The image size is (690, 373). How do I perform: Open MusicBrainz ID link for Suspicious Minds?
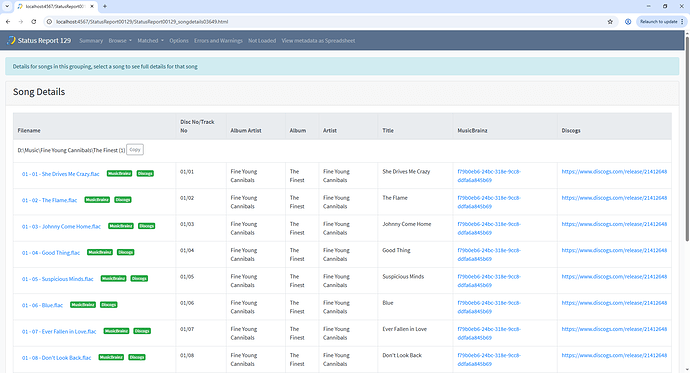click(489, 281)
